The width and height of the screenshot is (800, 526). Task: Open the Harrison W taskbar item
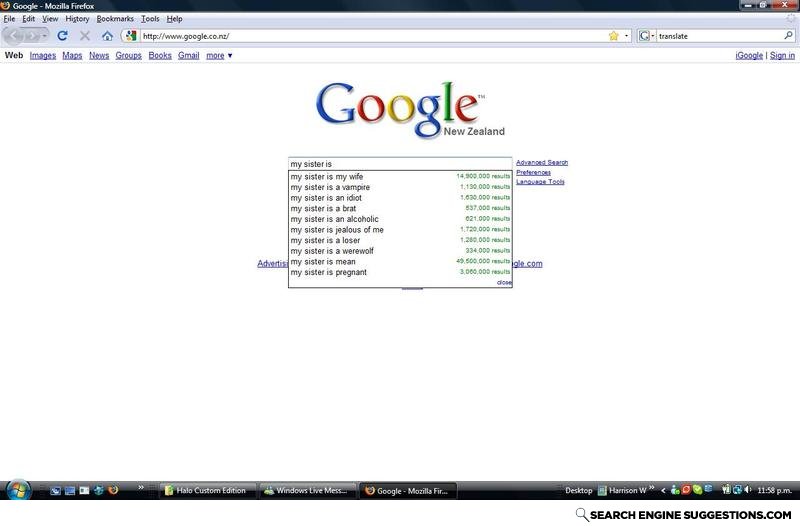[622, 490]
